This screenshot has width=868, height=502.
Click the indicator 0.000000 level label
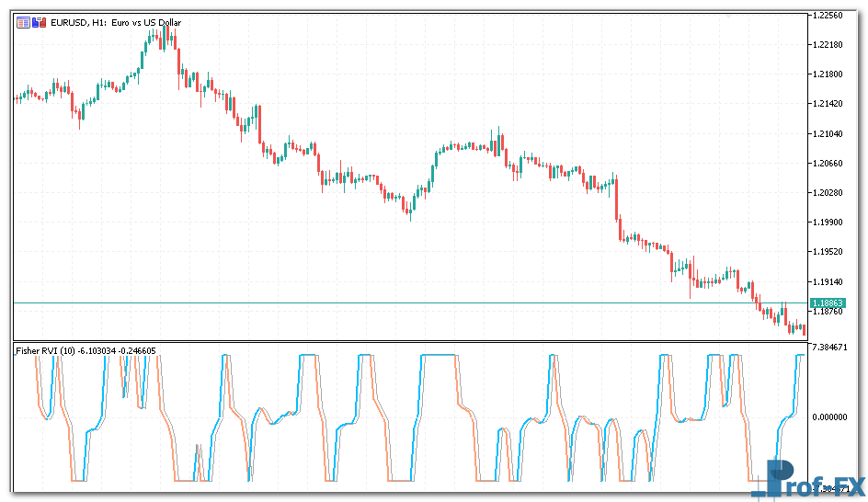[832, 416]
